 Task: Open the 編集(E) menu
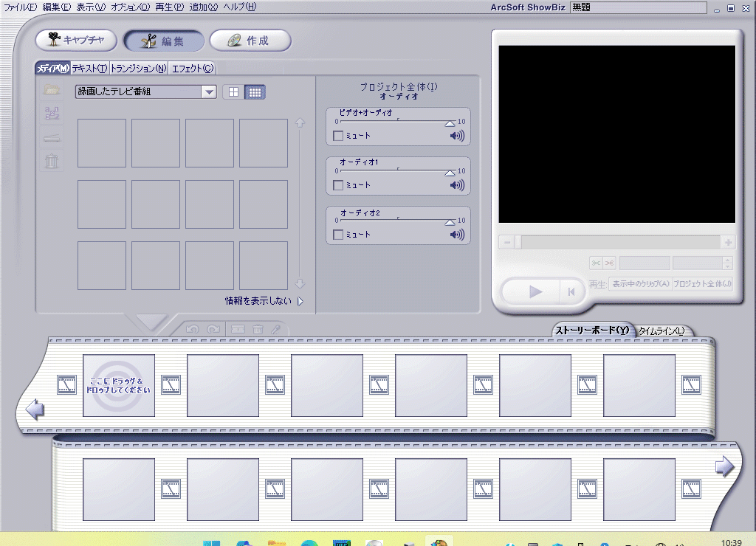pyautogui.click(x=56, y=7)
